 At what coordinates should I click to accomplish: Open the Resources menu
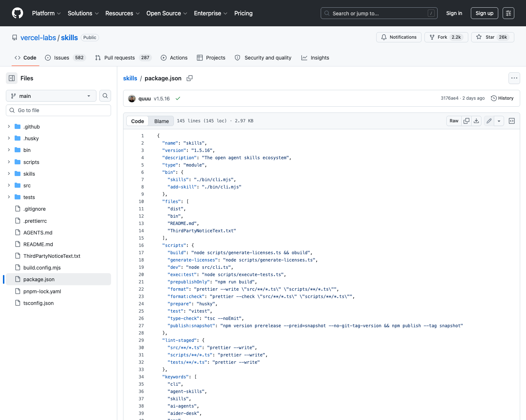tap(122, 13)
